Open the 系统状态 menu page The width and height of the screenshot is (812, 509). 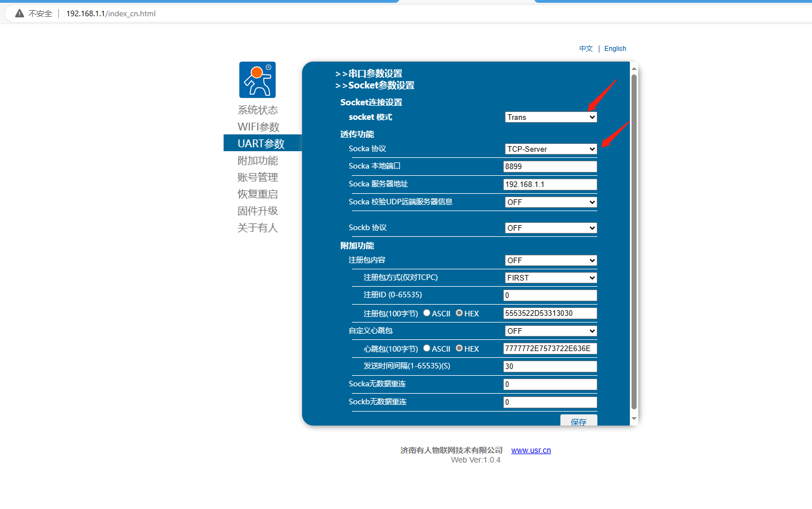[x=258, y=110]
